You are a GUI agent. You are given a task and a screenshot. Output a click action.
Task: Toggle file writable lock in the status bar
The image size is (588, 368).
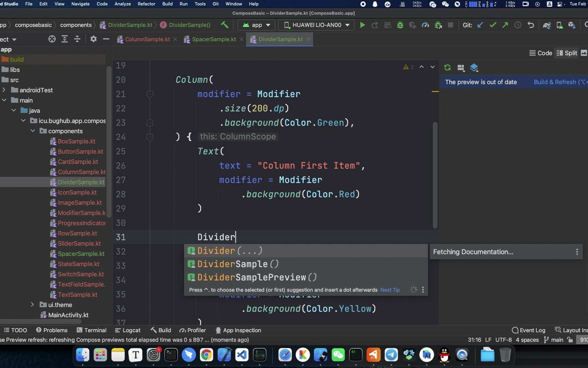point(570,340)
